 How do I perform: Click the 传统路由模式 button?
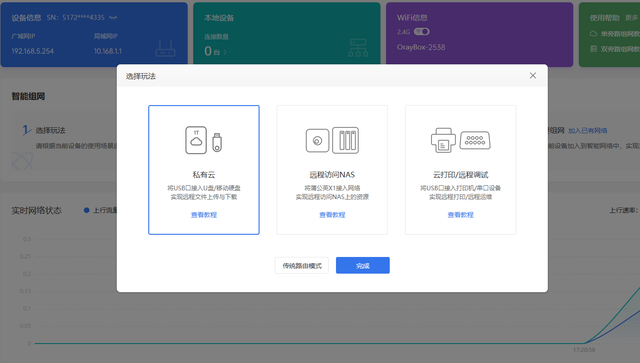click(302, 266)
